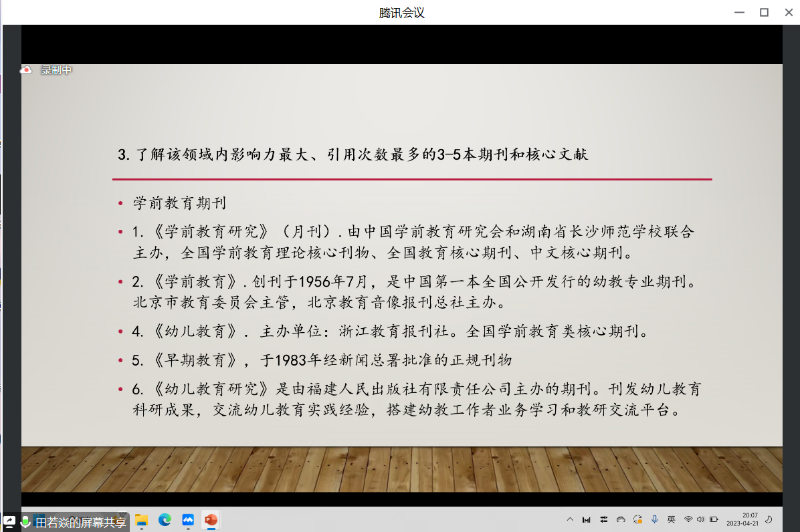
Task: Click the screen share icon in overlay
Action: click(10, 521)
